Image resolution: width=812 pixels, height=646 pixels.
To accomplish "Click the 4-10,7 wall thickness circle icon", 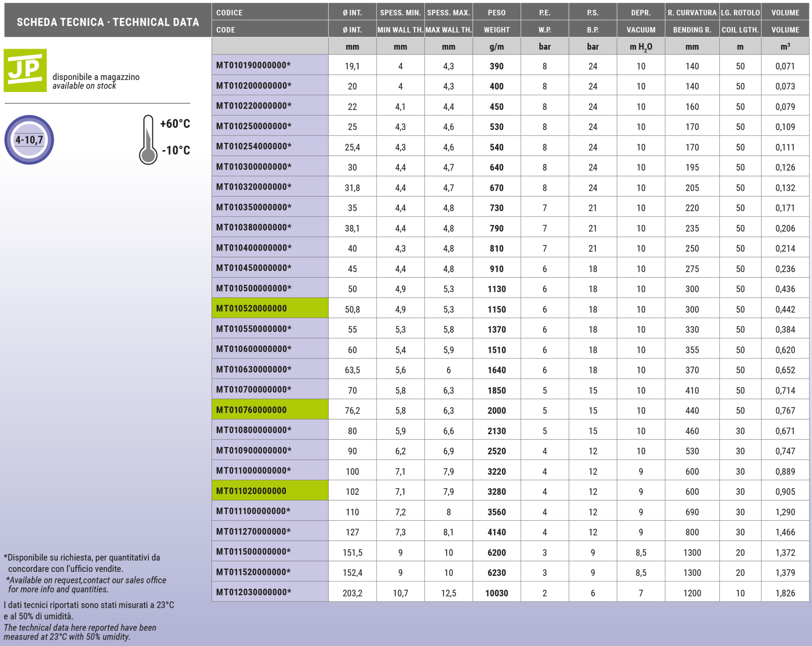I will tap(29, 140).
